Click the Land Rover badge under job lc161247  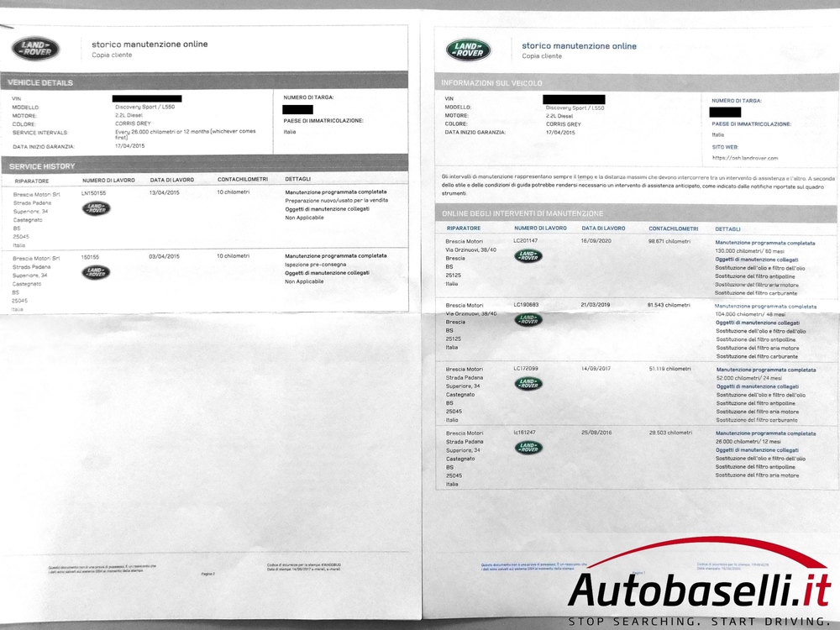click(528, 448)
